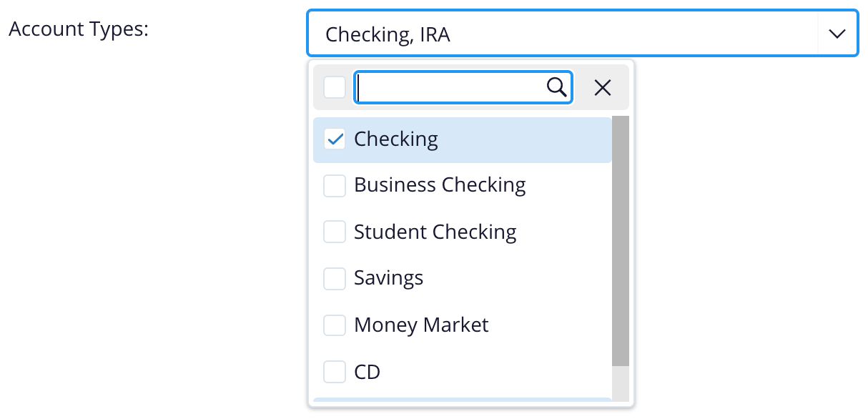The height and width of the screenshot is (419, 868).
Task: Check the Money Market checkbox
Action: (x=335, y=325)
